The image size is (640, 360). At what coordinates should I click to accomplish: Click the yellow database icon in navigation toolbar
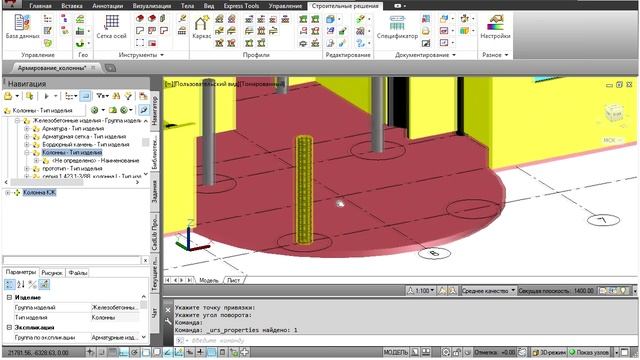[8, 96]
